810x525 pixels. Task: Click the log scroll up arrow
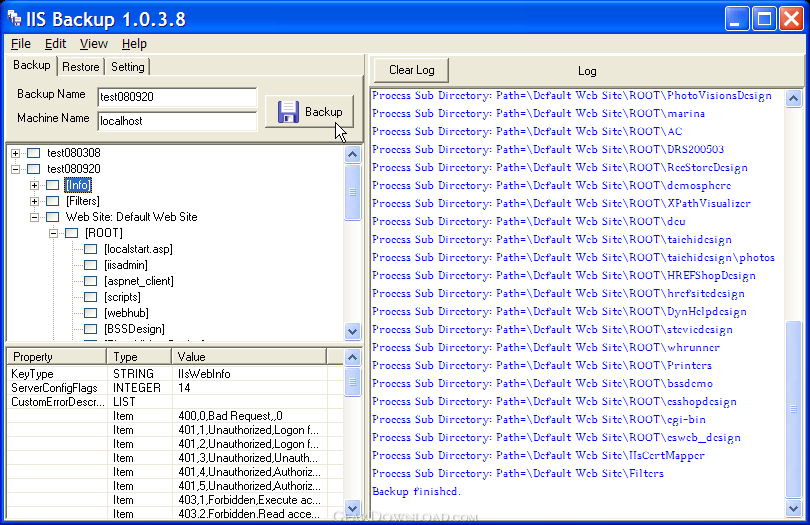pos(793,98)
